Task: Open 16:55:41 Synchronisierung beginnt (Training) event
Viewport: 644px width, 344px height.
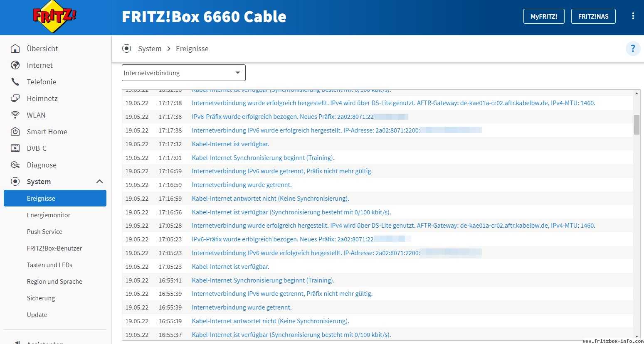Action: [263, 280]
